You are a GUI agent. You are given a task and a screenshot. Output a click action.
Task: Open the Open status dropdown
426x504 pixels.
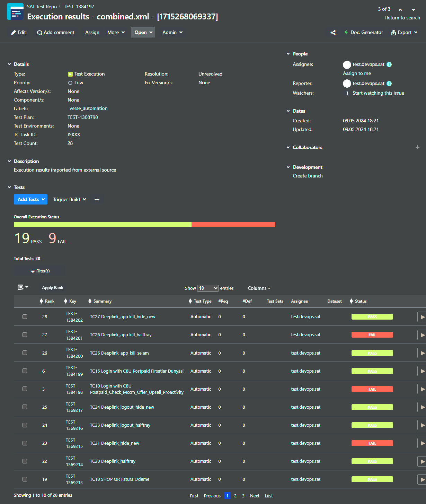(x=143, y=32)
